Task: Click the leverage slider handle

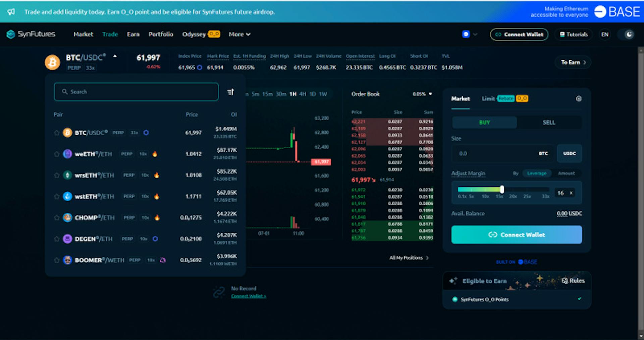Action: click(502, 189)
